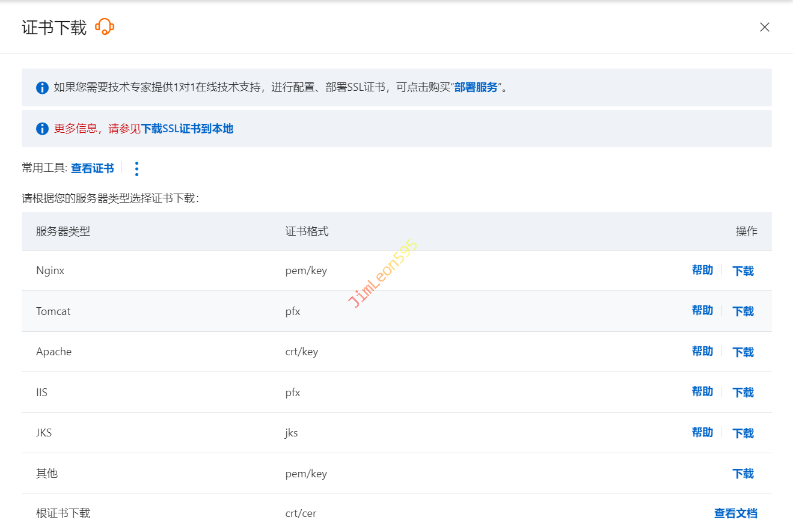Download the Tomcat pfx certificate

pos(742,311)
